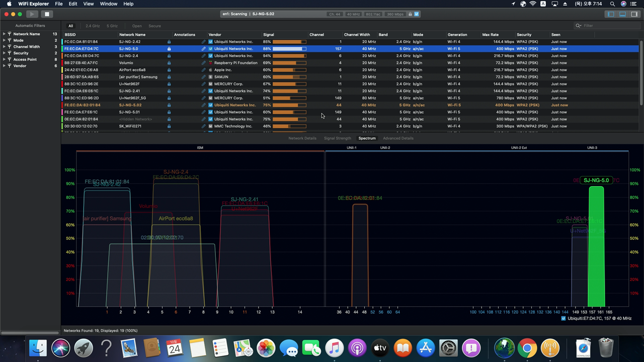Click the Ubiquiti vendor icon for SJ-NG-2.4
This screenshot has height=362, width=644.
tap(211, 56)
